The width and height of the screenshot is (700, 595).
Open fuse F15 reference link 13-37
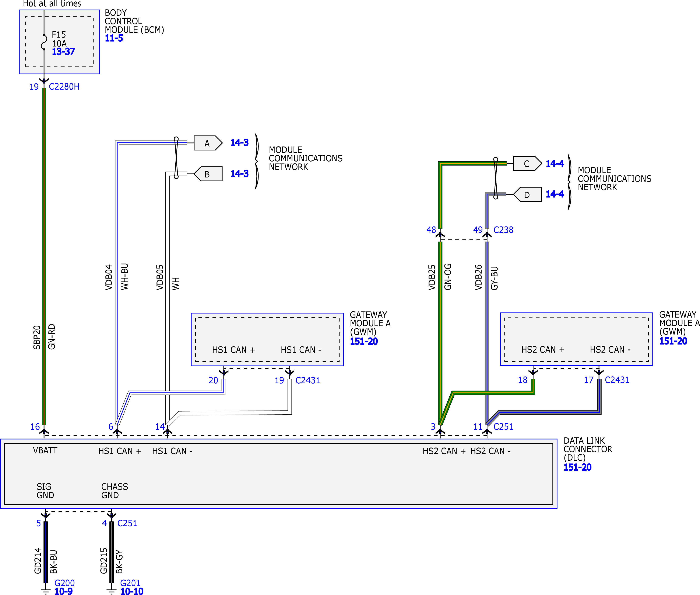[x=63, y=52]
